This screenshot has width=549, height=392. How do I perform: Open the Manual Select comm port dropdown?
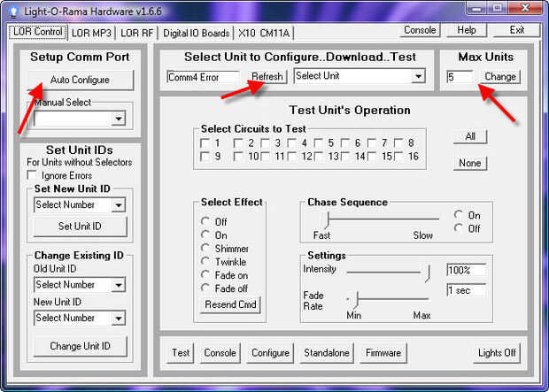(119, 119)
